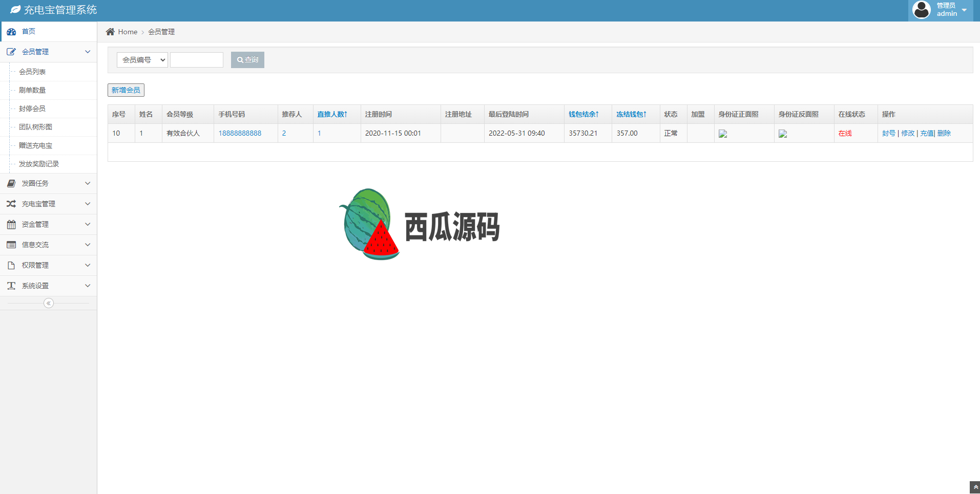
Task: Click 删除 action for member 10
Action: coord(944,133)
